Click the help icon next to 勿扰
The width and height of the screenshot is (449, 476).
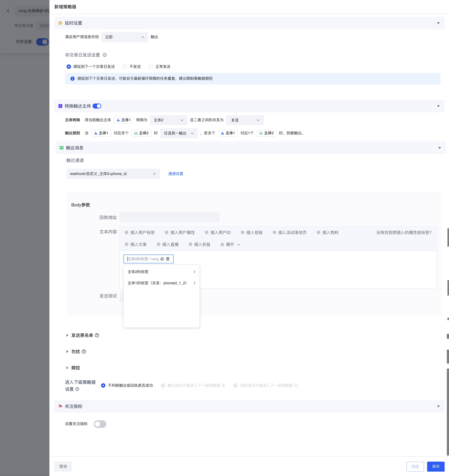[x=84, y=352]
